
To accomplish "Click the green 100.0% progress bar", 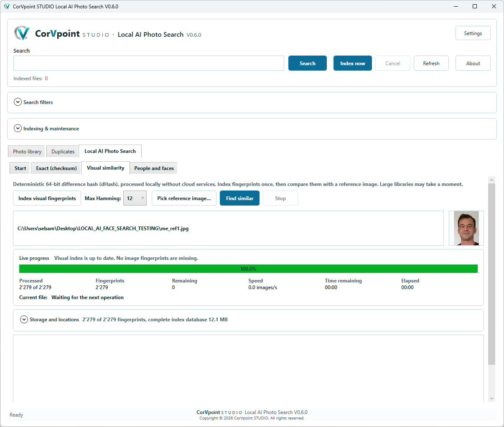I will [248, 269].
